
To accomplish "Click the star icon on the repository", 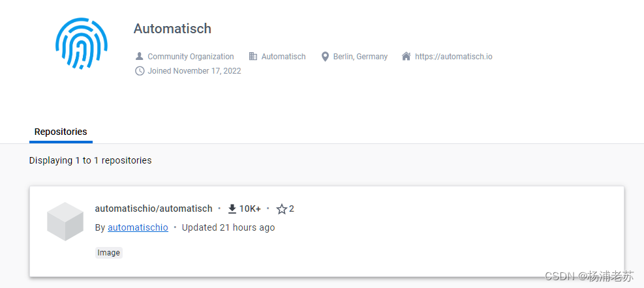I will pos(282,209).
